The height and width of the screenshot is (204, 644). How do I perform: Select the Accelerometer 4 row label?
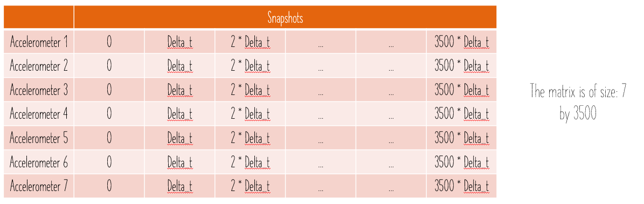point(39,114)
